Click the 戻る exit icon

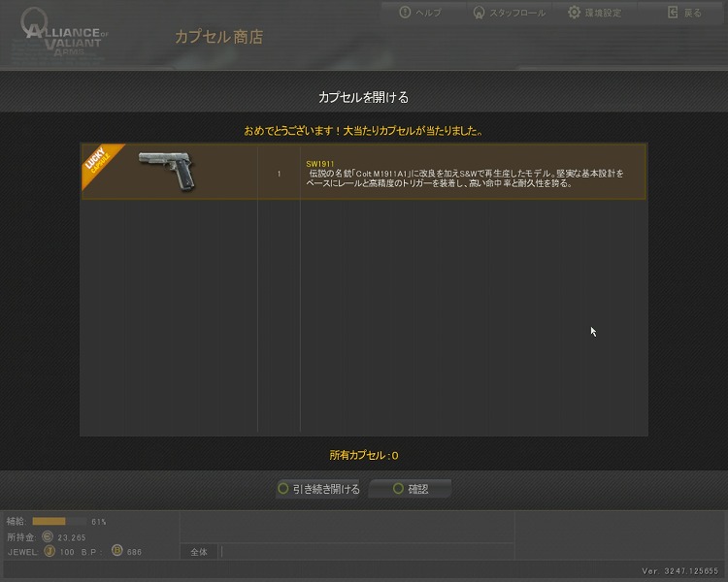[673, 13]
